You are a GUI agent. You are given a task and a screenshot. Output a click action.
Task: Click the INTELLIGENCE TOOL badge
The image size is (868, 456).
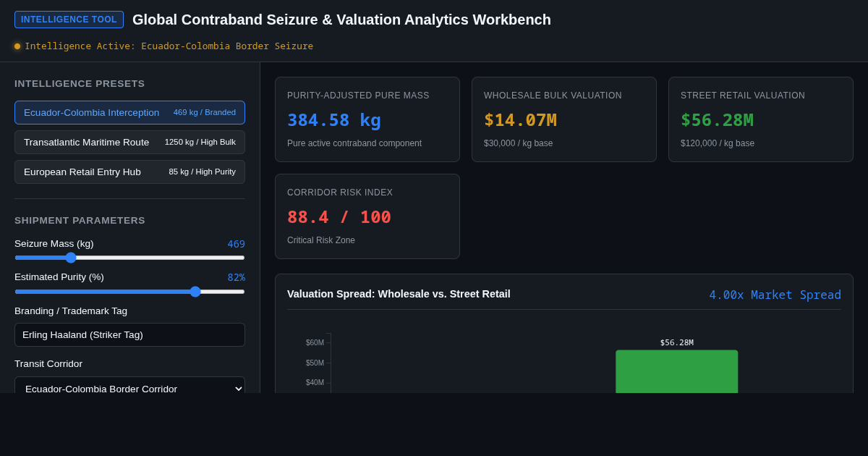[x=69, y=20]
